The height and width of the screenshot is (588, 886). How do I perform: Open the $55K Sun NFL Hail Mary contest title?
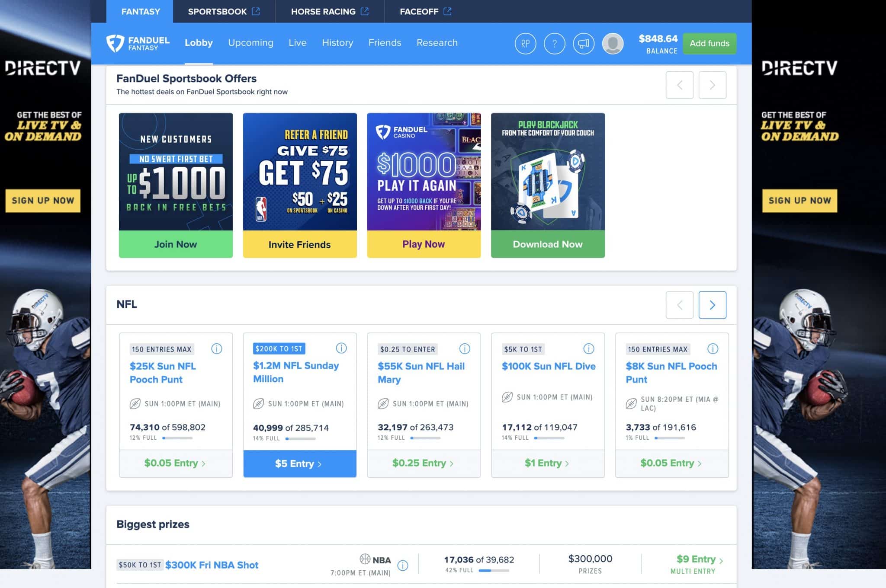pyautogui.click(x=421, y=373)
